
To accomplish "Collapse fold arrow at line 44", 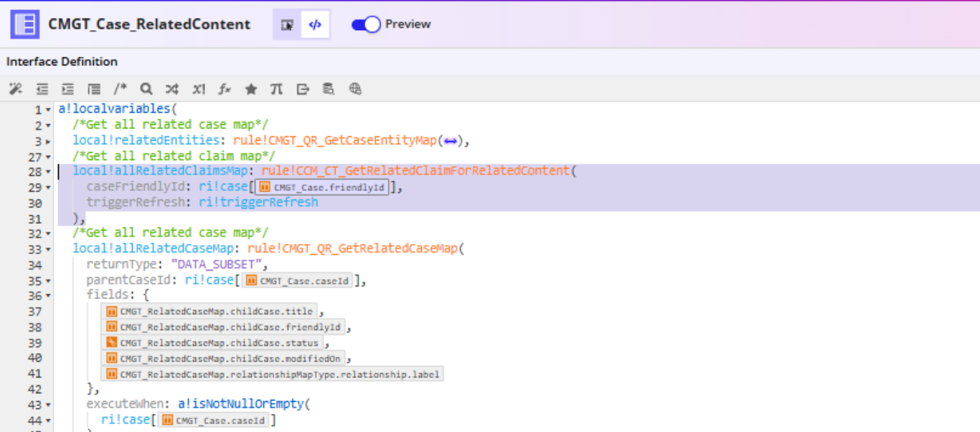I will (x=48, y=421).
